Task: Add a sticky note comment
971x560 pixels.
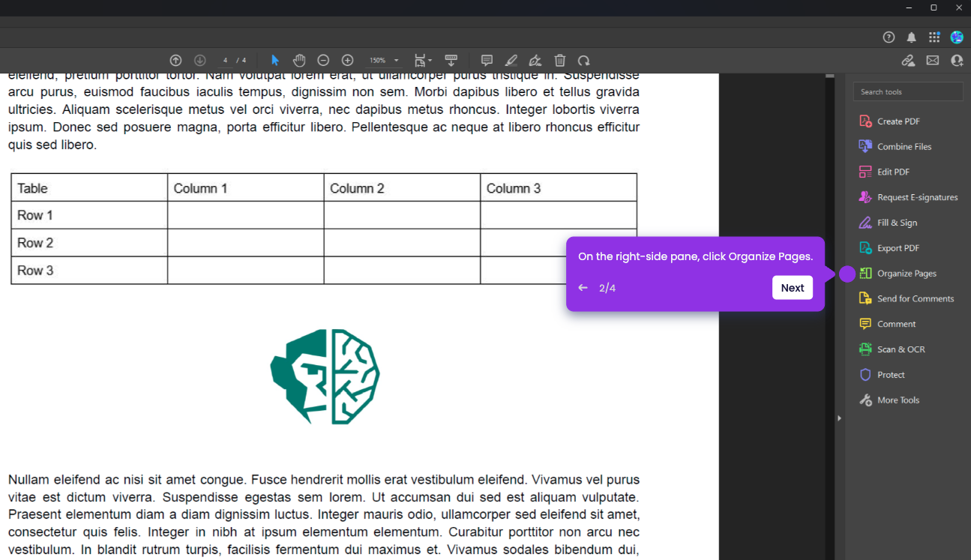Action: pyautogui.click(x=487, y=60)
